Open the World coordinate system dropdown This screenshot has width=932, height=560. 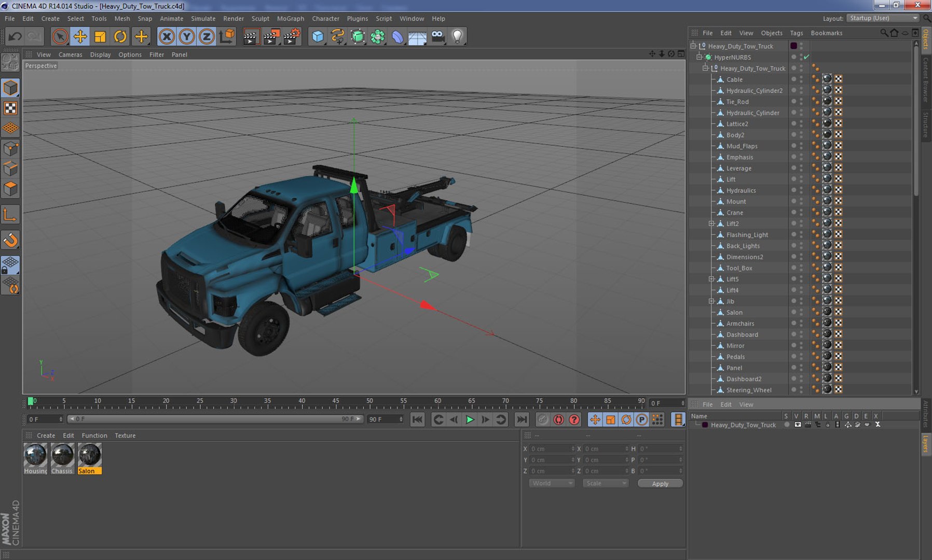[552, 483]
